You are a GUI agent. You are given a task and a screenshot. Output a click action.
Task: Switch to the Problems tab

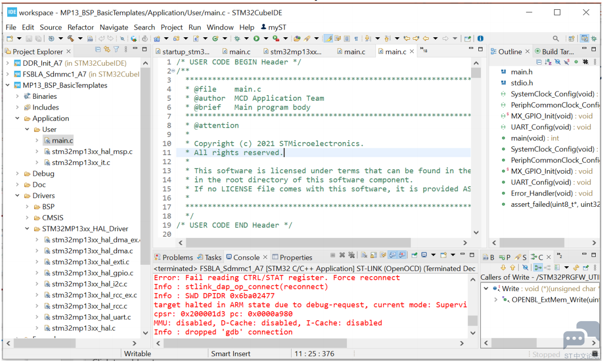pyautogui.click(x=173, y=257)
